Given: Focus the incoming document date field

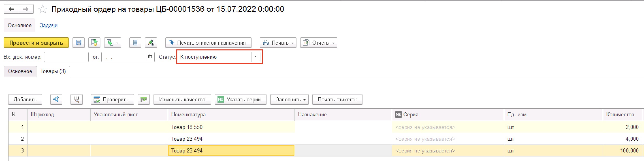Looking at the screenshot, I should 124,57.
